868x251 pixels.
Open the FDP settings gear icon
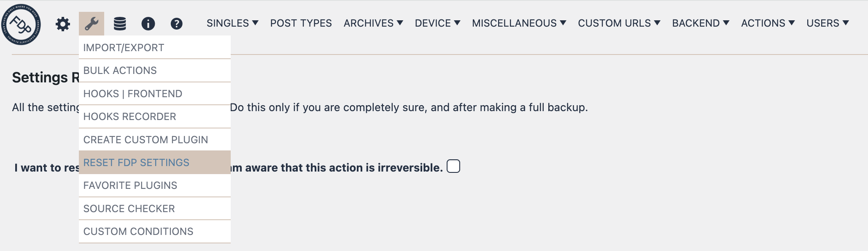point(63,24)
